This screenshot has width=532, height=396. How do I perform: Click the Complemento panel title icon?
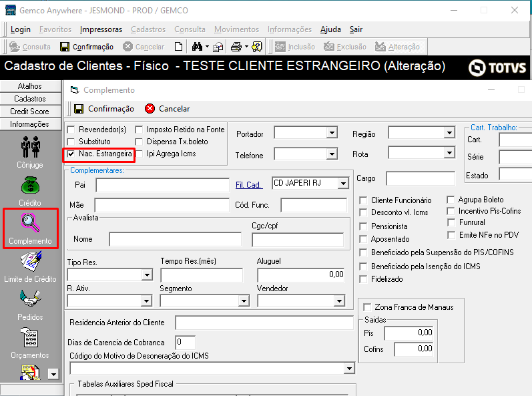pyautogui.click(x=74, y=90)
